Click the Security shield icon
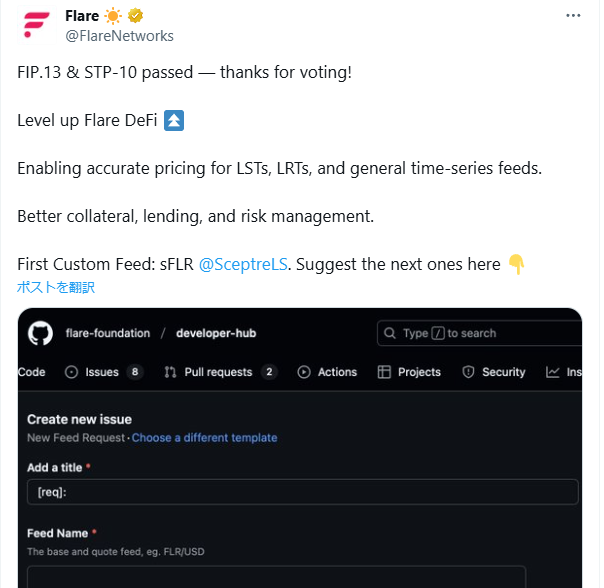Viewport: 604px width, 588px height. click(x=468, y=372)
